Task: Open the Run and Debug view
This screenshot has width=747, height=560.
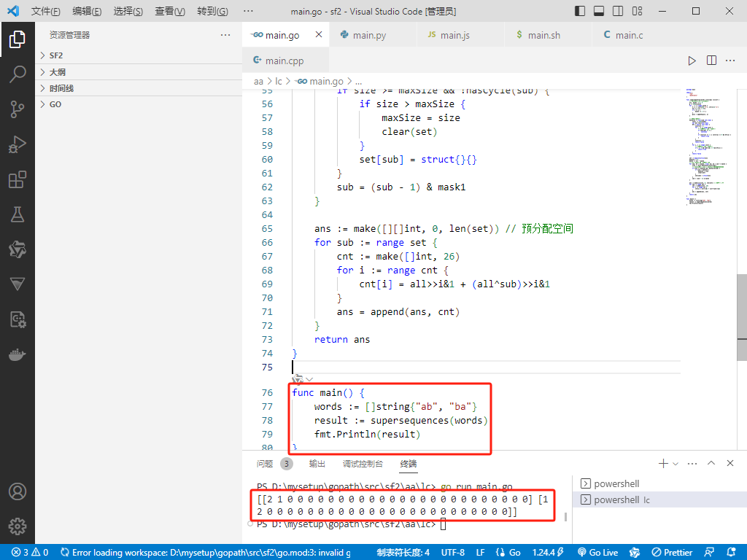Action: pos(18,144)
